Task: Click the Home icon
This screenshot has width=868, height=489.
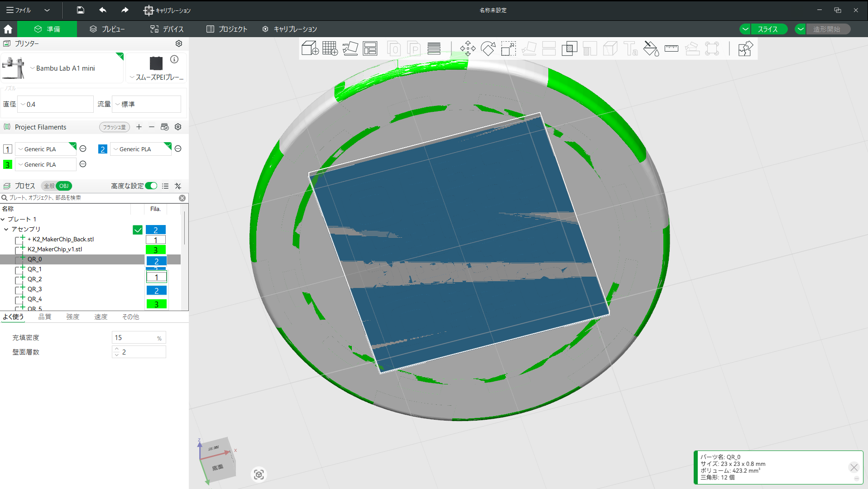Action: pos(8,29)
